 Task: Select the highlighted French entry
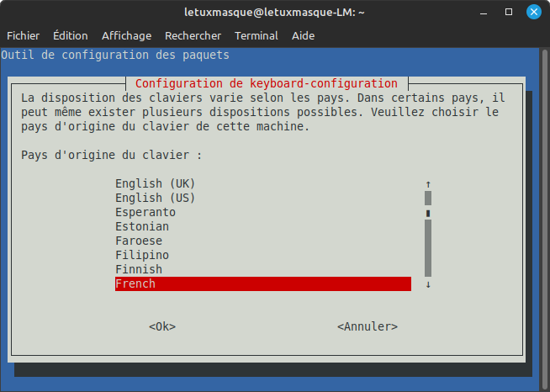click(x=263, y=284)
